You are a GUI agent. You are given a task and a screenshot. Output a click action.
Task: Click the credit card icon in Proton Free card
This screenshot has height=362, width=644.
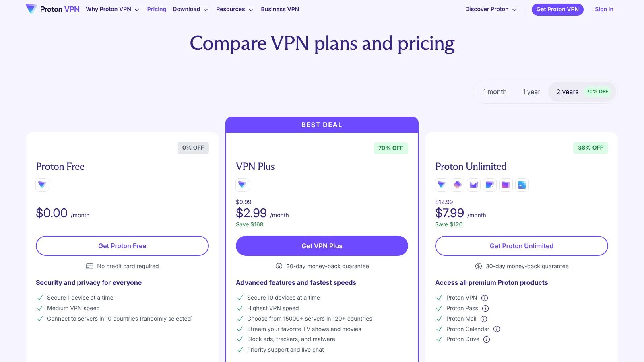(x=89, y=266)
